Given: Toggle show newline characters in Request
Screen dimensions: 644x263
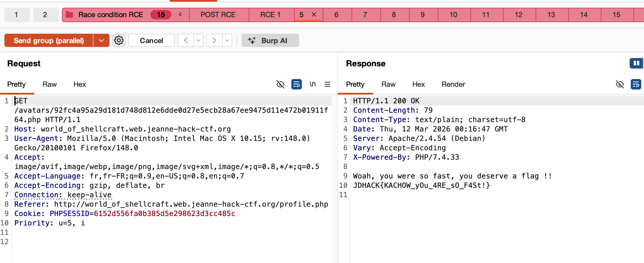Looking at the screenshot, I should [x=312, y=84].
